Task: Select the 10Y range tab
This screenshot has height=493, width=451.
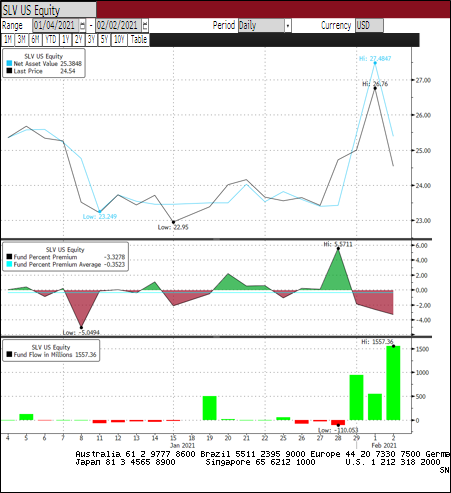Action: click(119, 40)
